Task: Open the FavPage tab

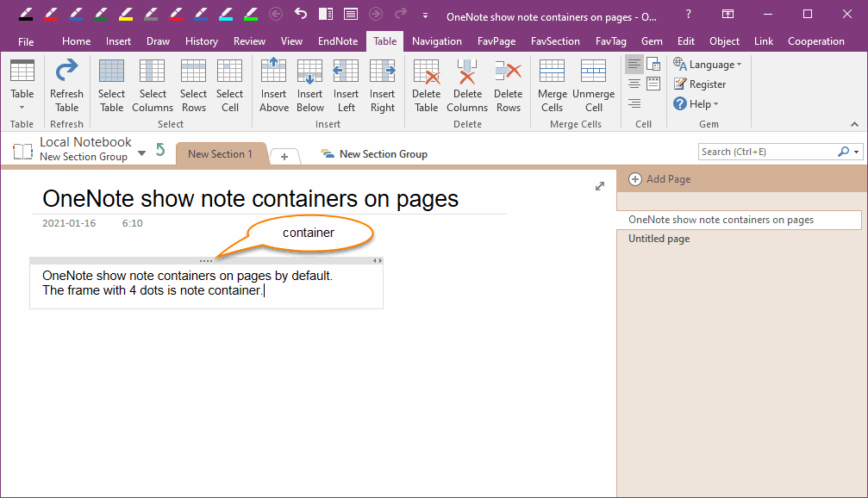Action: tap(496, 41)
